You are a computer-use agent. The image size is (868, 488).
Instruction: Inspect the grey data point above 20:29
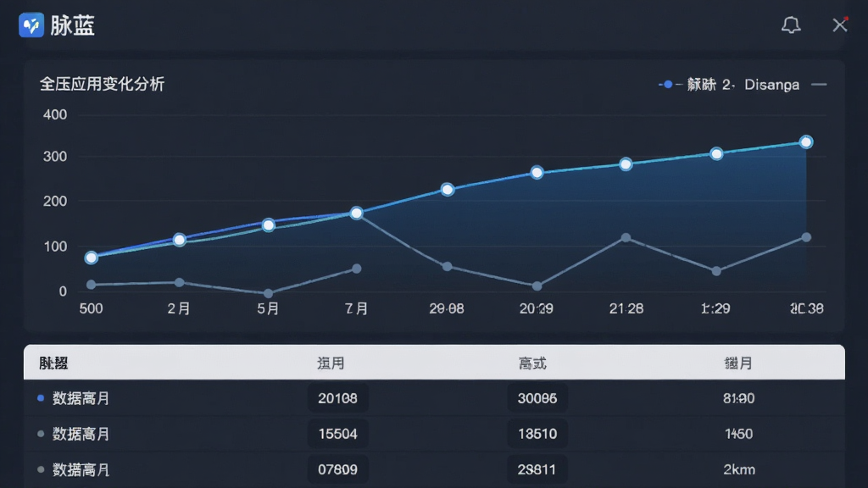[537, 286]
